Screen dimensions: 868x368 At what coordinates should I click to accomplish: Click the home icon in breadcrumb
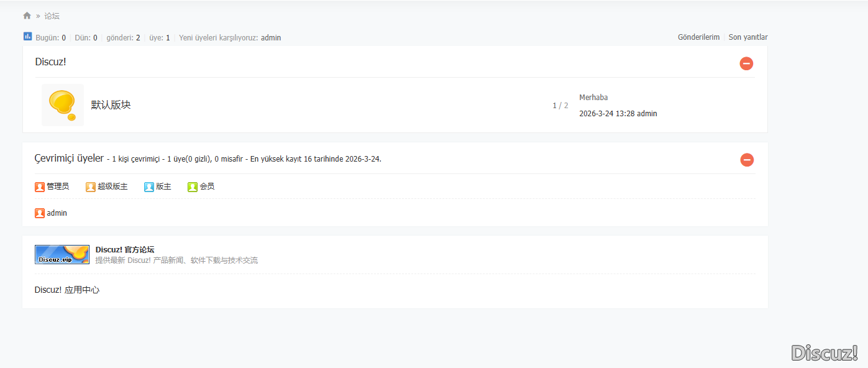(27, 16)
